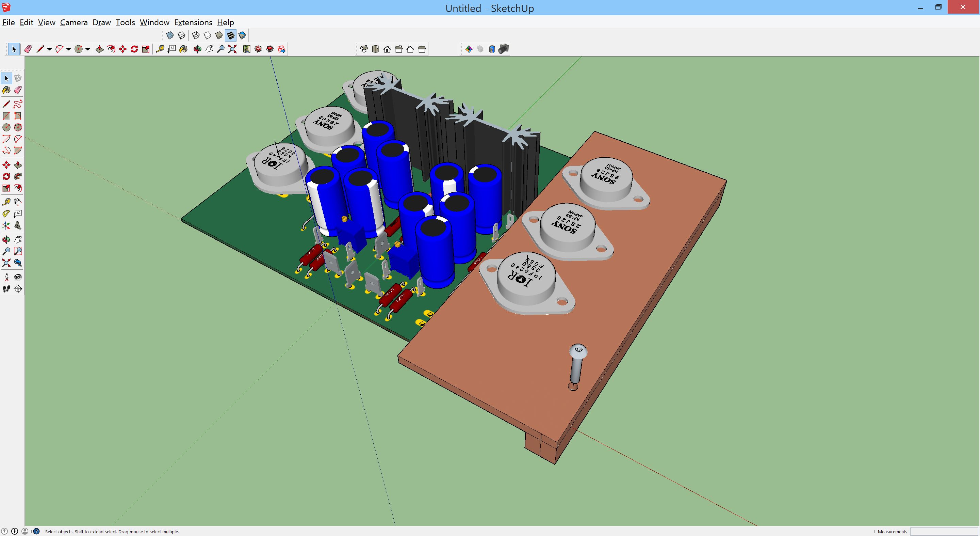Click the Measurements label in the status bar
980x536 pixels.
point(892,532)
